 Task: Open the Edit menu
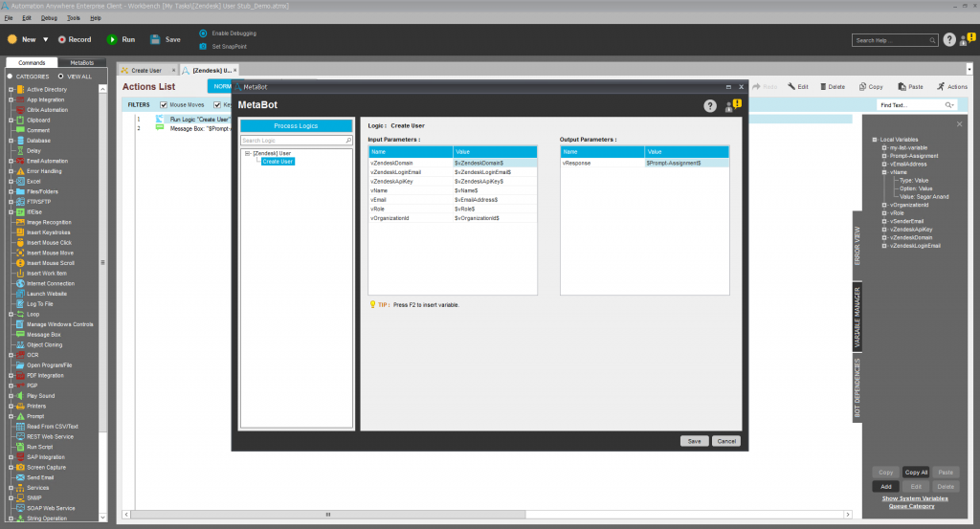tap(27, 18)
